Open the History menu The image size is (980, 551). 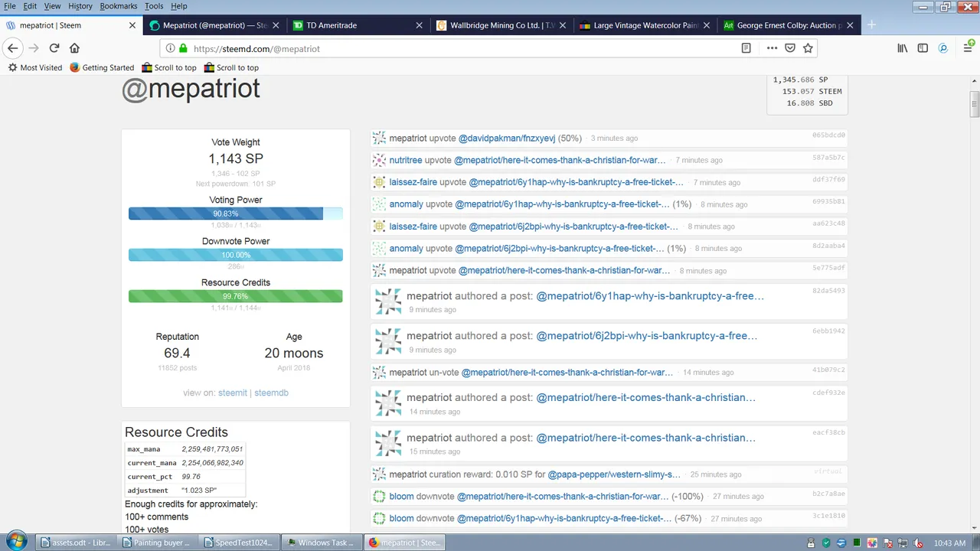[x=80, y=6]
